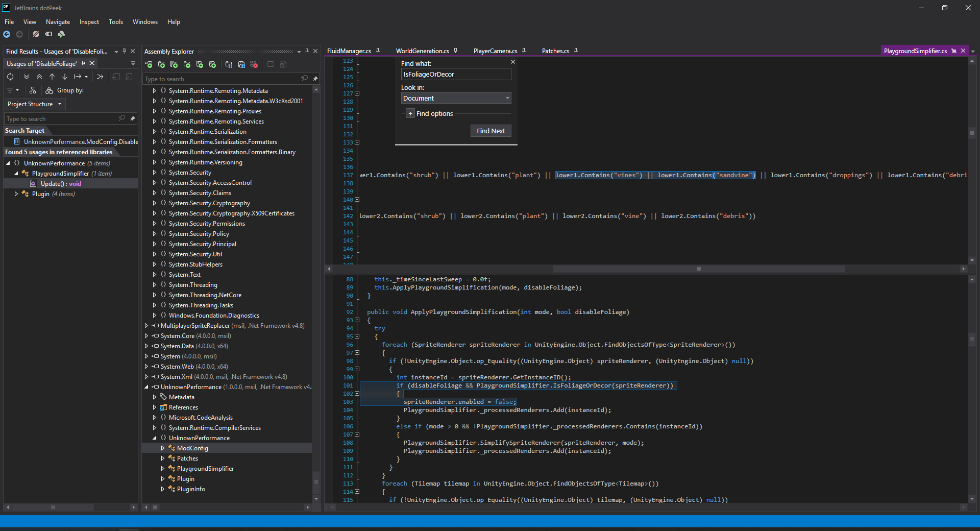
Task: Pin the FluidManager.cs tab
Action: coord(378,51)
